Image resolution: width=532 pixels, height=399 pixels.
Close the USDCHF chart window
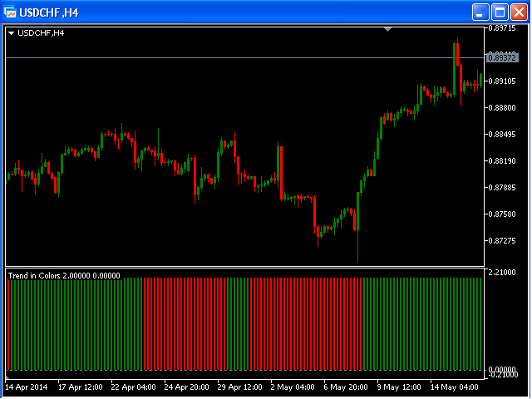[519, 13]
